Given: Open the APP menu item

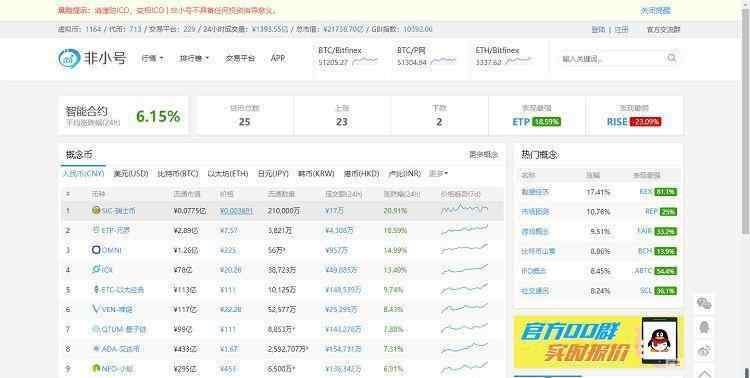Looking at the screenshot, I should pos(278,58).
